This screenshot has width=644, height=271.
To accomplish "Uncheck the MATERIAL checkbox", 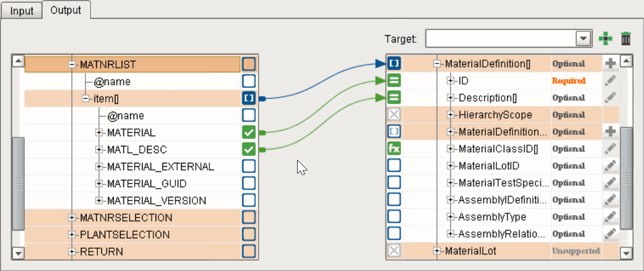I will pyautogui.click(x=249, y=132).
